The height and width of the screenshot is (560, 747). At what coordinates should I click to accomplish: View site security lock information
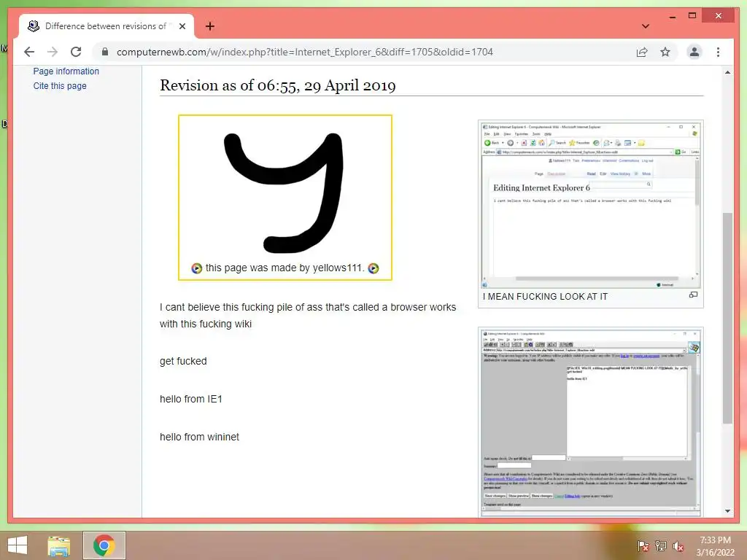click(x=105, y=52)
